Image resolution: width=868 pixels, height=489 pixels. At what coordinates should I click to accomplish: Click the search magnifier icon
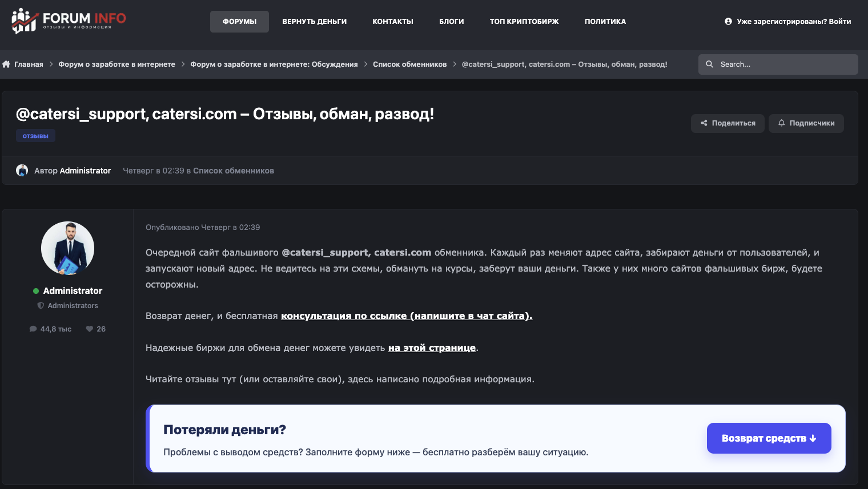709,64
